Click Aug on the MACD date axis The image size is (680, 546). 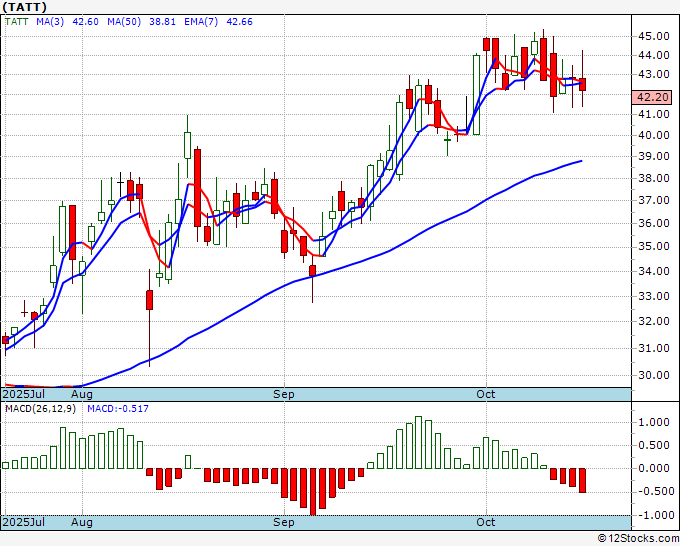pos(82,522)
